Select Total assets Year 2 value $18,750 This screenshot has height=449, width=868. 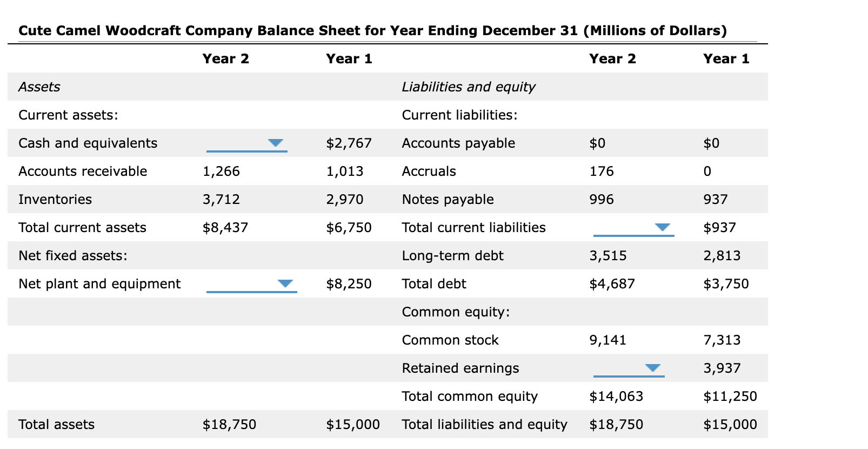click(x=230, y=425)
